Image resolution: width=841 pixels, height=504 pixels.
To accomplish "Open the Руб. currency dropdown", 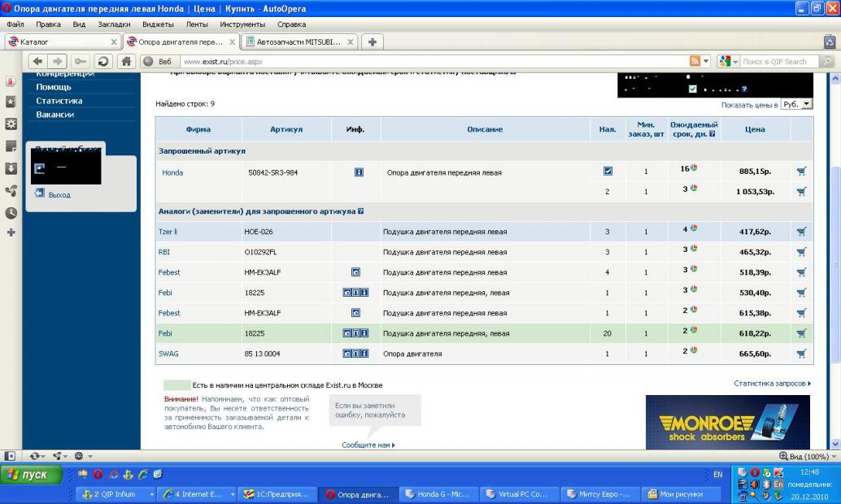I will click(796, 105).
